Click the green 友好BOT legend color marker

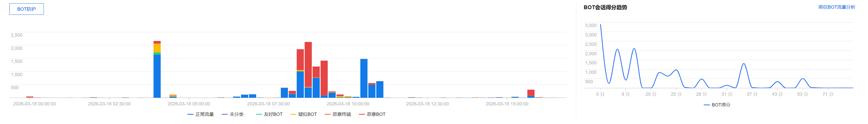tap(259, 115)
